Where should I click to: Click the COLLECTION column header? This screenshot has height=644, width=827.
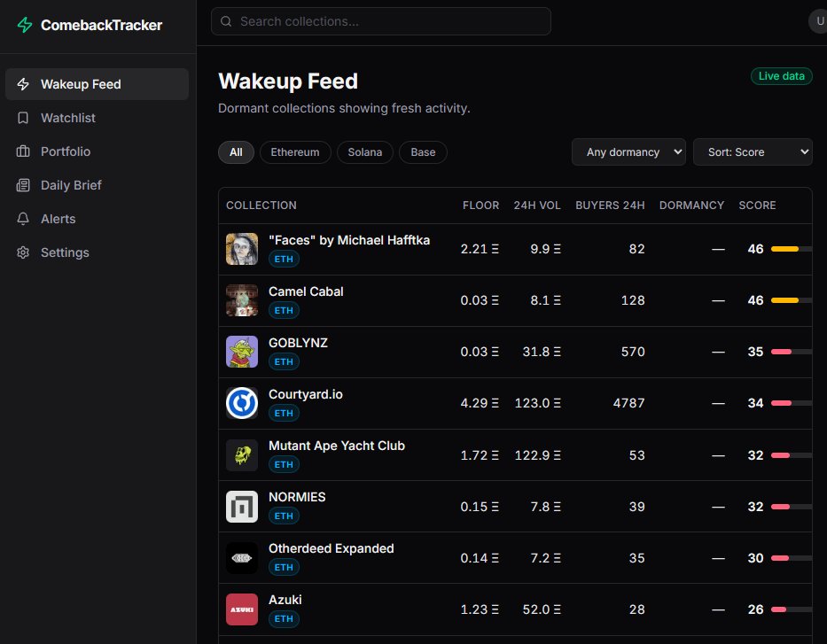pyautogui.click(x=261, y=206)
